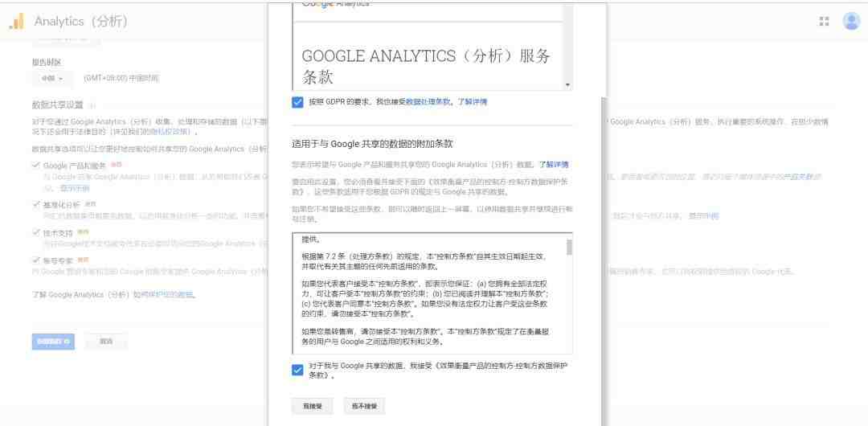The image size is (868, 426).
Task: Click the blue get tracking ID button
Action: click(x=53, y=342)
